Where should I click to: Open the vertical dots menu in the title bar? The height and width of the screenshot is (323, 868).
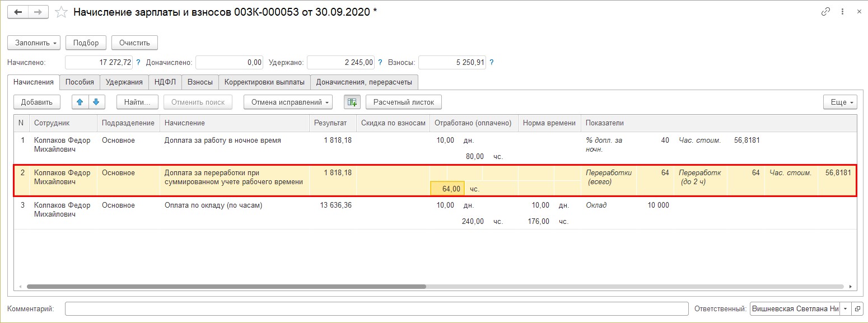(843, 12)
